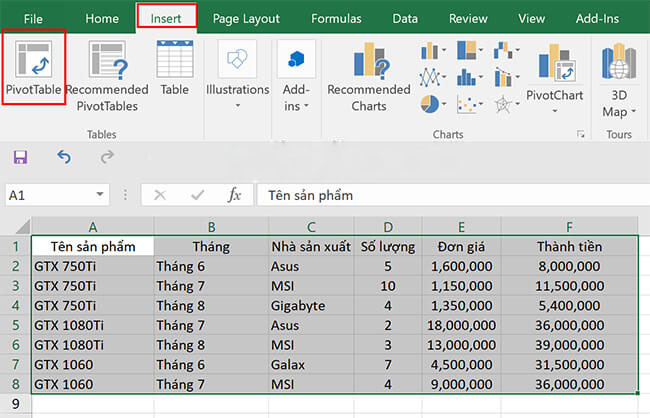
Task: Click cell with value 11,500,000
Action: pos(570,286)
